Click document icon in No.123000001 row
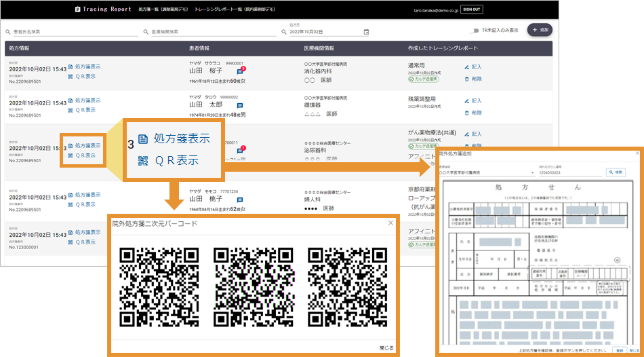 click(x=71, y=232)
